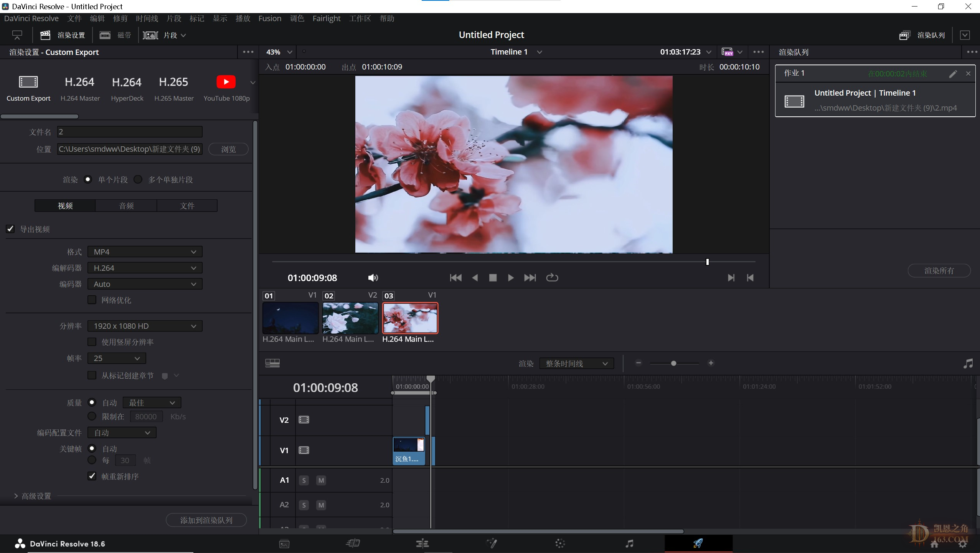The height and width of the screenshot is (553, 980).
Task: Play reverse in the viewer
Action: point(475,278)
